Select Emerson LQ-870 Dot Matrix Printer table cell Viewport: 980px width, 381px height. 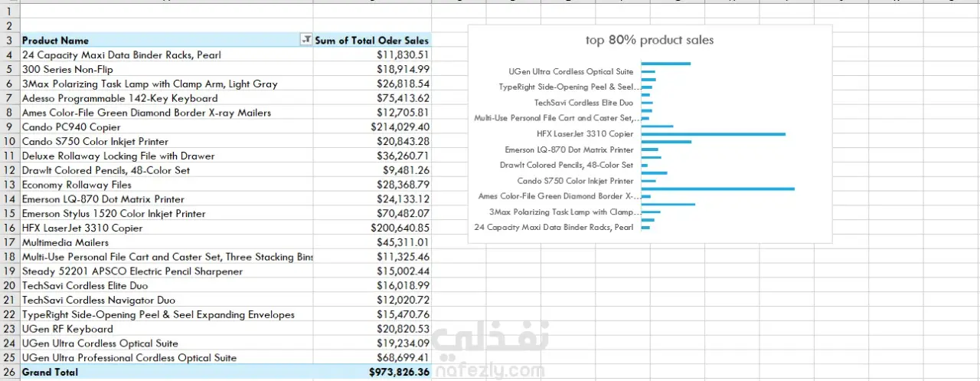[166, 199]
